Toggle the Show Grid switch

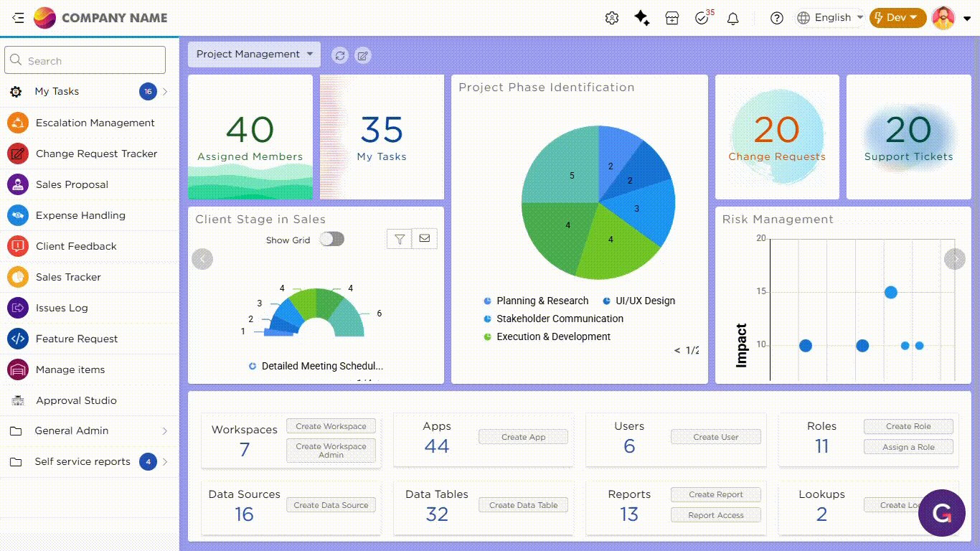(x=331, y=239)
